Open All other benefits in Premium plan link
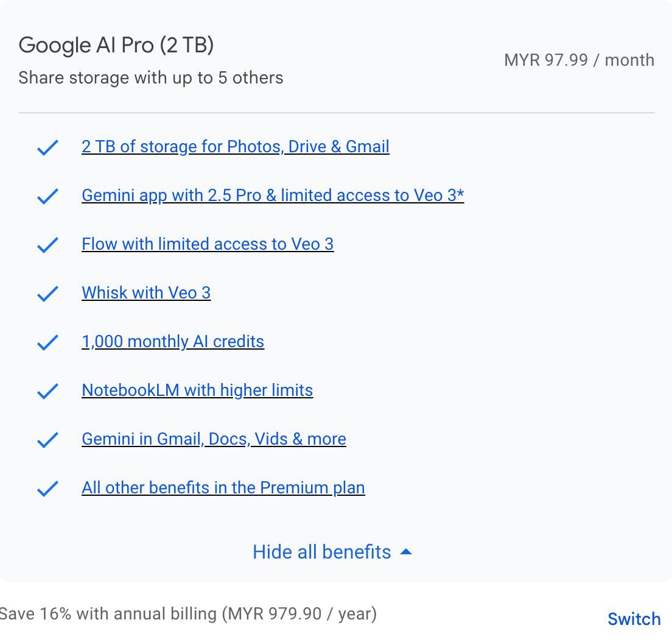672x642 pixels. [223, 488]
